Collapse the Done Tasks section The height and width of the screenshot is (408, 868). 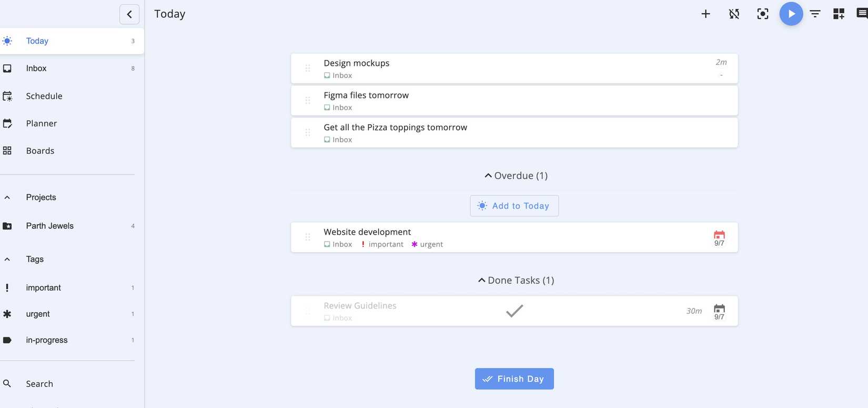point(516,281)
